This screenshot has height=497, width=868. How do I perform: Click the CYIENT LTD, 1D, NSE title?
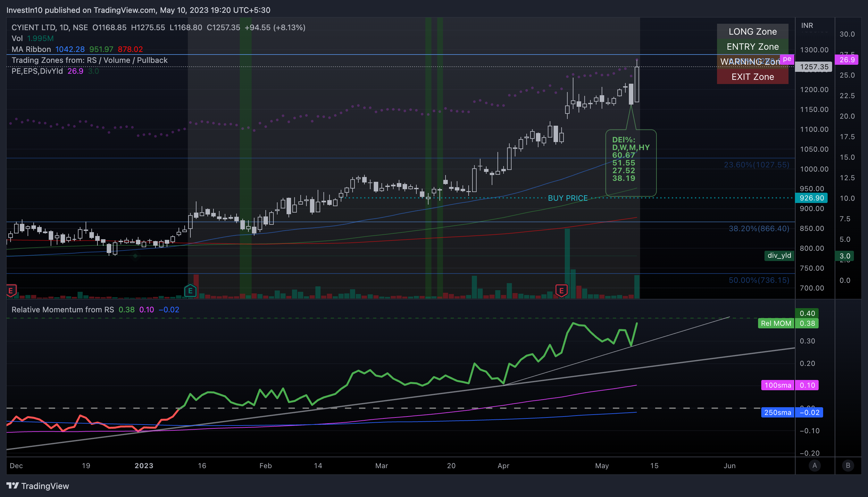click(x=50, y=27)
